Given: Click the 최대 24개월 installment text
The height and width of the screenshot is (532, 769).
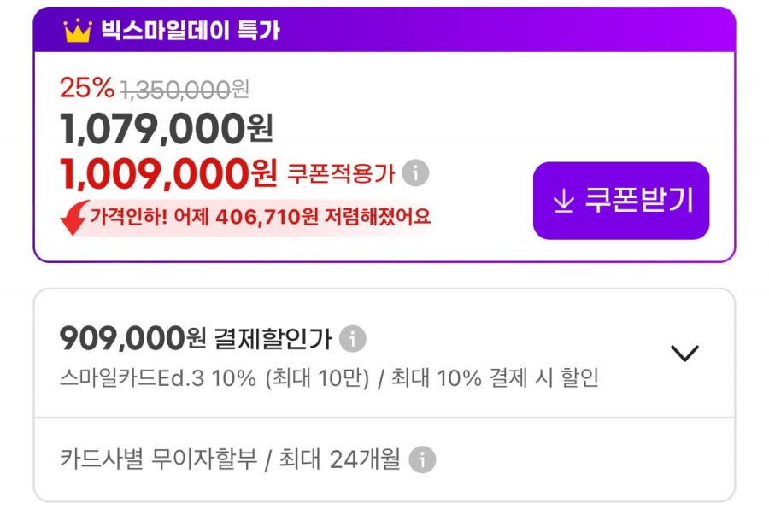Looking at the screenshot, I should pyautogui.click(x=340, y=459).
